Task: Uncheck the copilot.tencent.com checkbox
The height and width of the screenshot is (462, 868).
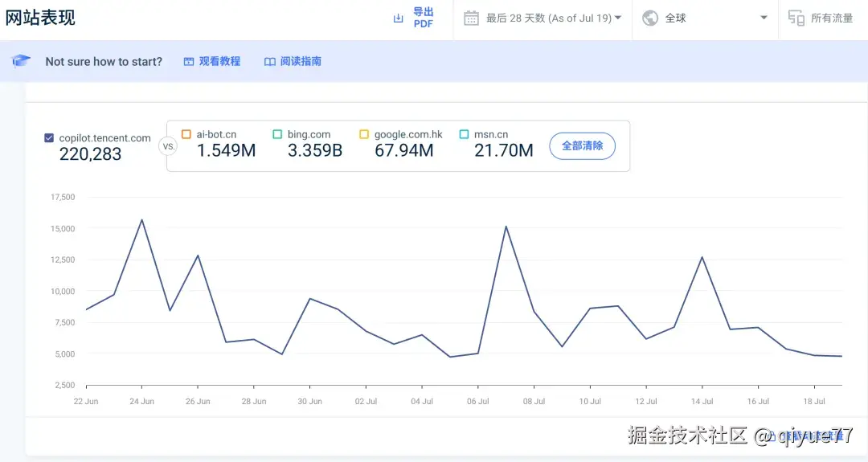Action: (49, 137)
